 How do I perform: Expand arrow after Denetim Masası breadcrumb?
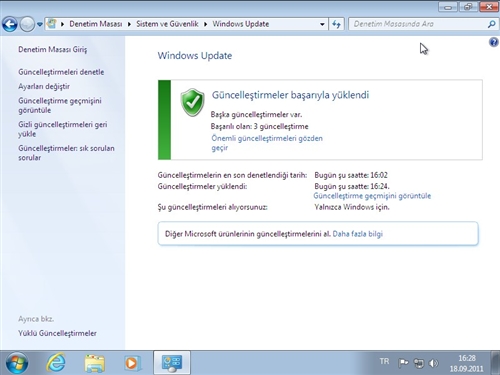[129, 24]
